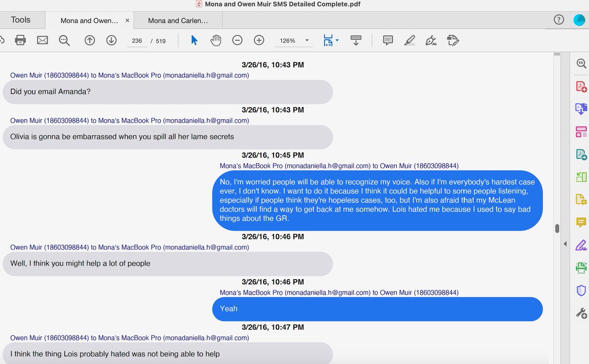Open the Protect shield sidebar tool

581,290
